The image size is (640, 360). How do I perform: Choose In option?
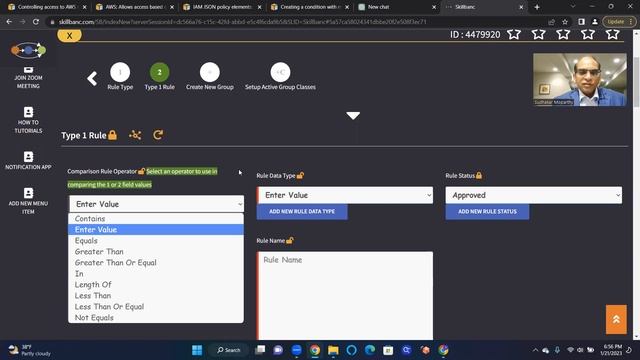tap(156, 274)
